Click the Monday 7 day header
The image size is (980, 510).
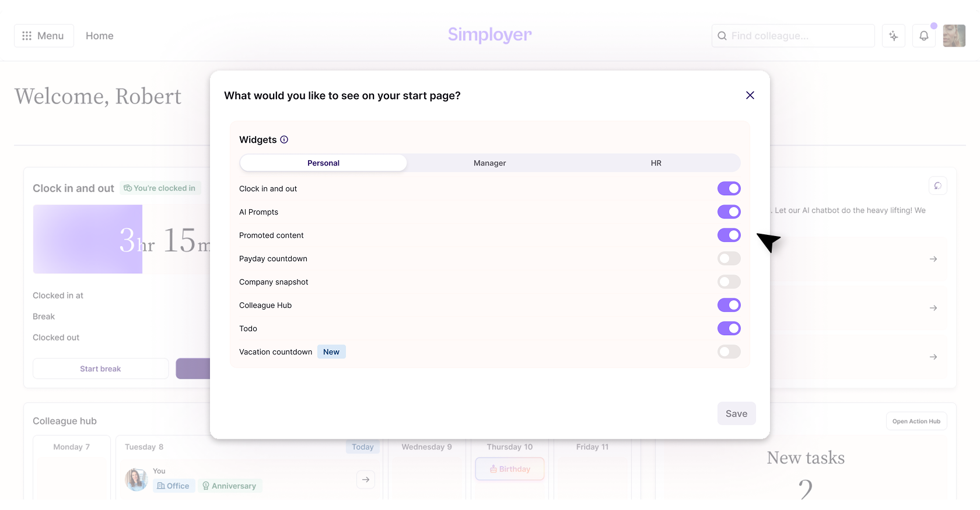pyautogui.click(x=72, y=447)
